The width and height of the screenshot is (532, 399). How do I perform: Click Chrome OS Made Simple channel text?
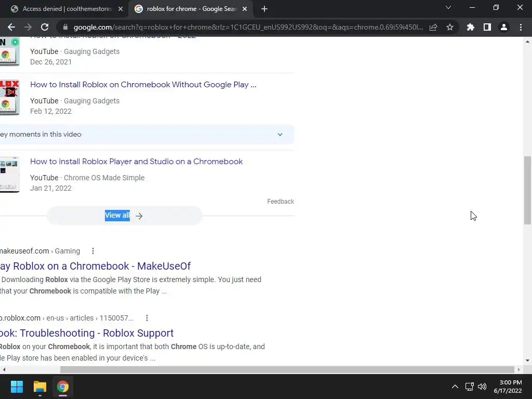[104, 178]
